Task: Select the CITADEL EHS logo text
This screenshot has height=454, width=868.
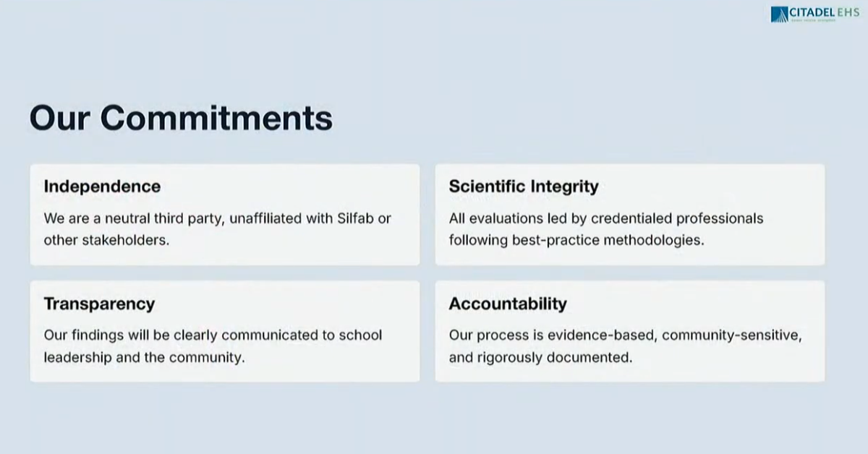Action: pyautogui.click(x=825, y=12)
